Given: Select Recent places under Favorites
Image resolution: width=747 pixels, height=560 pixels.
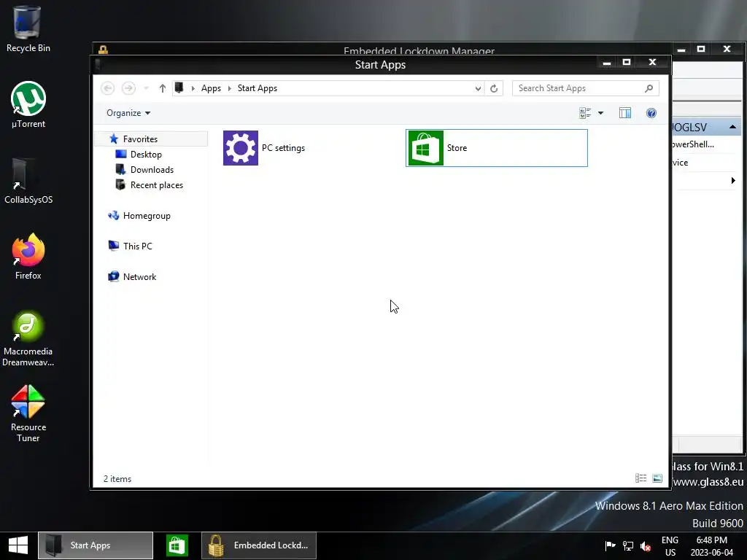Looking at the screenshot, I should click(x=157, y=184).
